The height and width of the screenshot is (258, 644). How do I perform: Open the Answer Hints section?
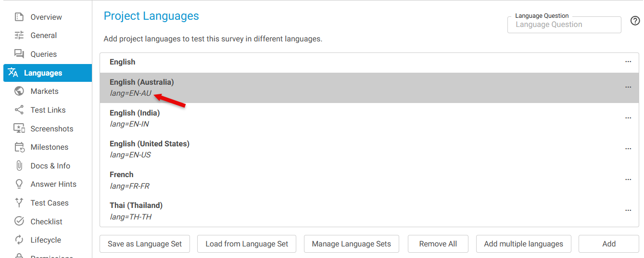pos(53,184)
